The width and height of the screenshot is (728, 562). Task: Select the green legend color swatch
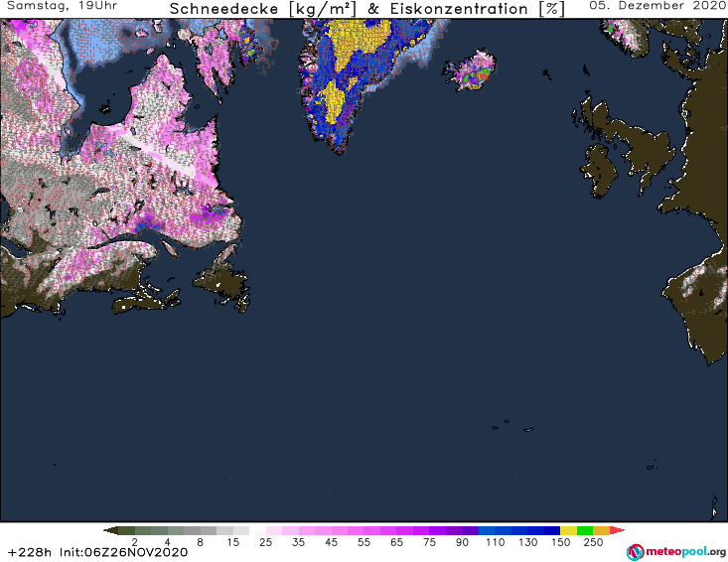pos(585,530)
